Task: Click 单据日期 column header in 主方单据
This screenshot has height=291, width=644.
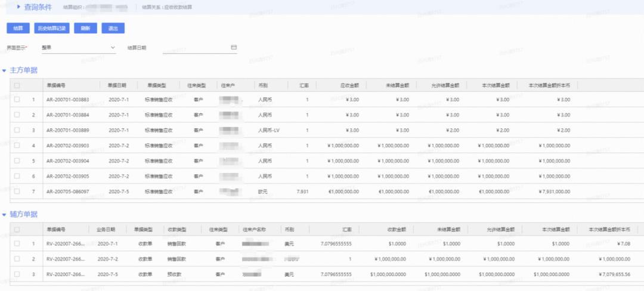Action: click(117, 85)
